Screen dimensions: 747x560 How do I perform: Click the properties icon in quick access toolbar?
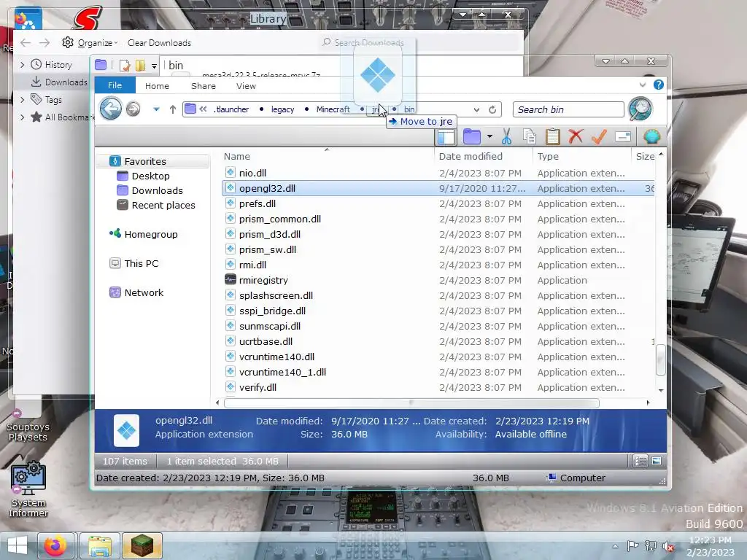tap(124, 65)
